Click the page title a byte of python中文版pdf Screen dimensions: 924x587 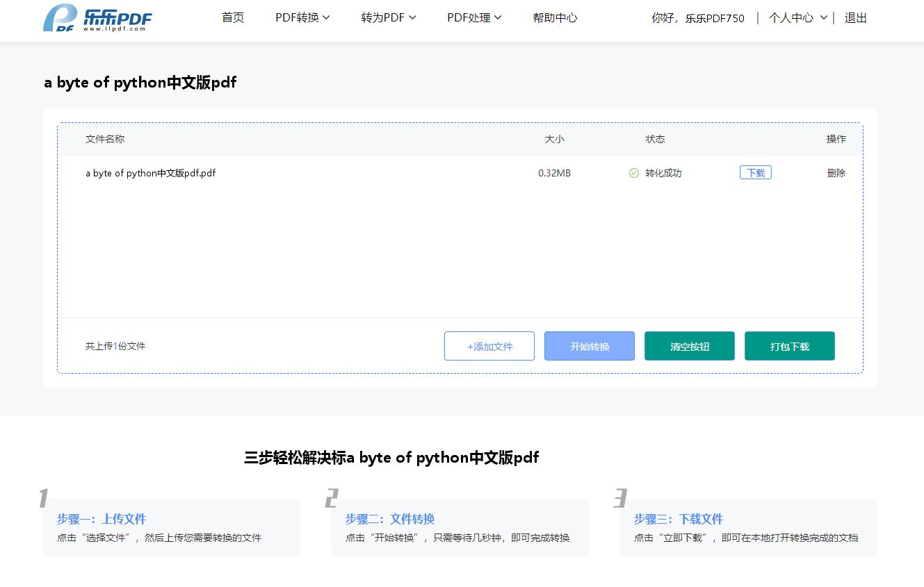(x=140, y=82)
